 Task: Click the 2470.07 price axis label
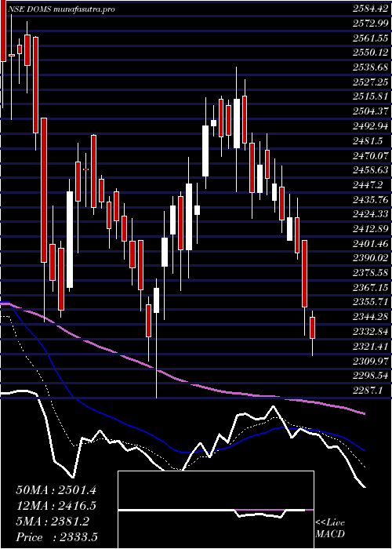[x=370, y=155]
